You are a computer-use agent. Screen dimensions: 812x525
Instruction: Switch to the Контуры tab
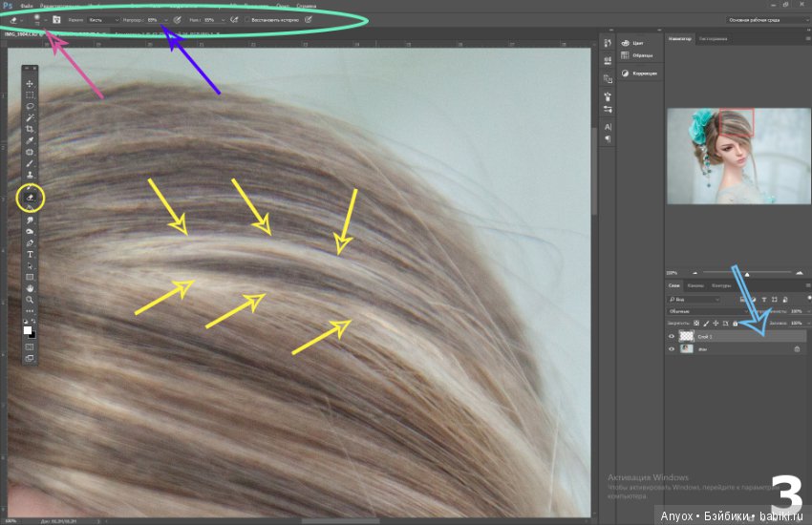pyautogui.click(x=721, y=285)
